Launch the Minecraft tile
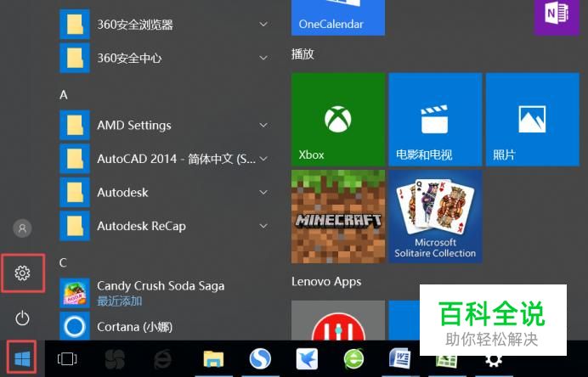 (x=338, y=217)
